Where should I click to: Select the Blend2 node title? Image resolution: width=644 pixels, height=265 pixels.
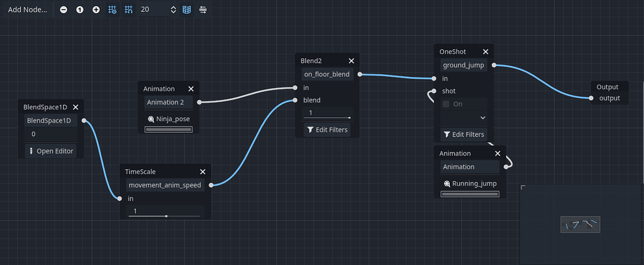coord(311,61)
